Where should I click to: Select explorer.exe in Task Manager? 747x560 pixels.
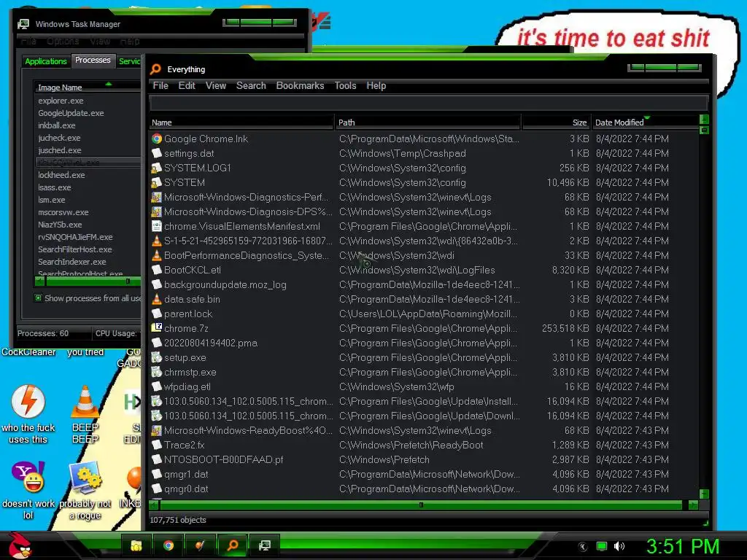click(x=61, y=101)
